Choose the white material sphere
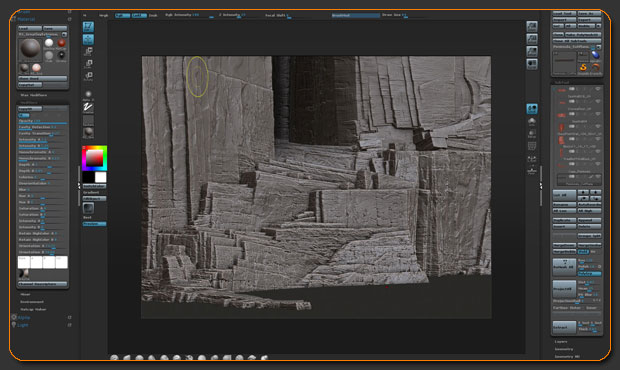This screenshot has width=620, height=370. click(49, 43)
